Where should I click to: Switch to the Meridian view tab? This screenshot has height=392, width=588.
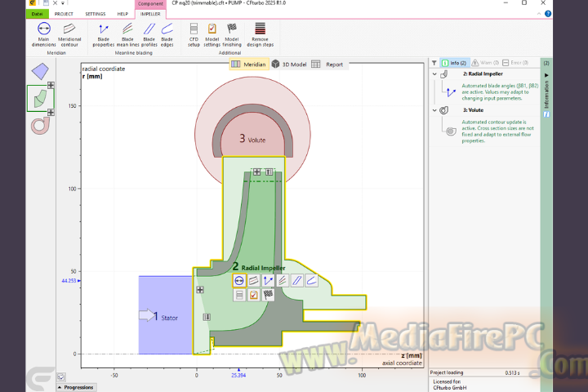coord(249,65)
